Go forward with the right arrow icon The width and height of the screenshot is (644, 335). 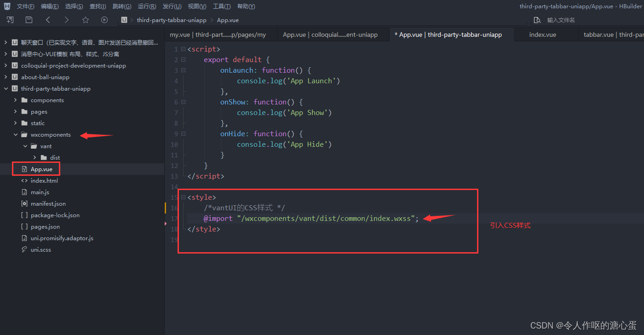67,20
